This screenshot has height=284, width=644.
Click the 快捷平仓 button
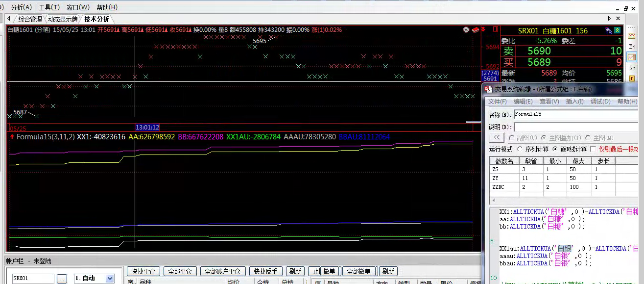tap(143, 271)
